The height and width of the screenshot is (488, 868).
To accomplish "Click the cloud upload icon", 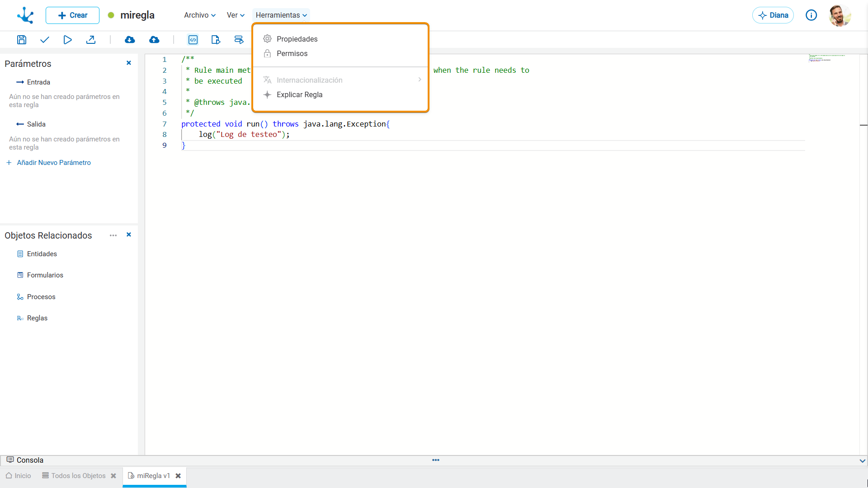I will (154, 40).
